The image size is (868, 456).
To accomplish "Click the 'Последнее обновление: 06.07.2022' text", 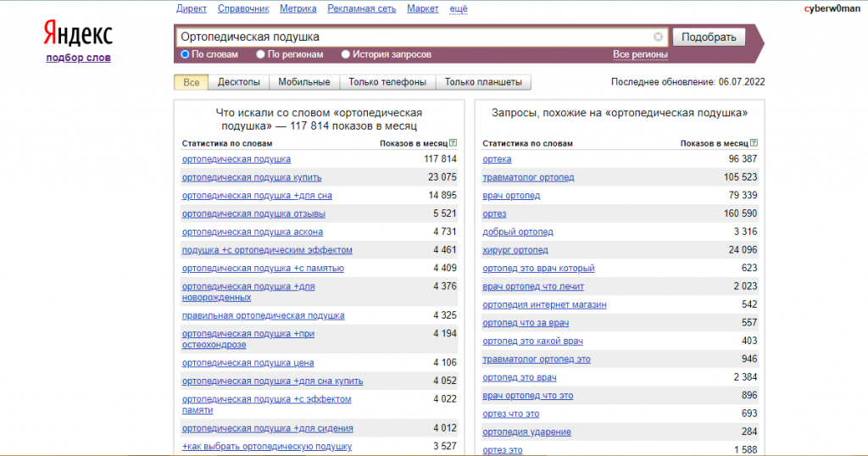I will (x=687, y=82).
